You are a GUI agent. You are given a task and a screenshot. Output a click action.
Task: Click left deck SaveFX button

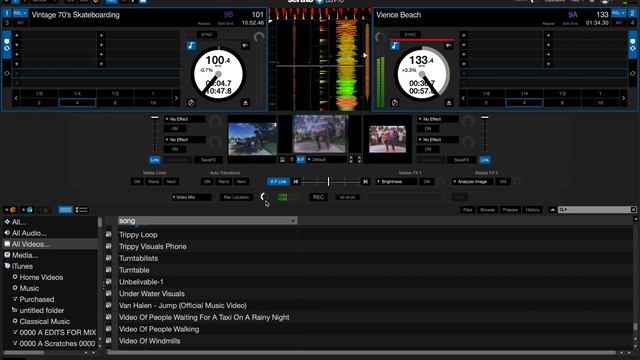tap(208, 160)
